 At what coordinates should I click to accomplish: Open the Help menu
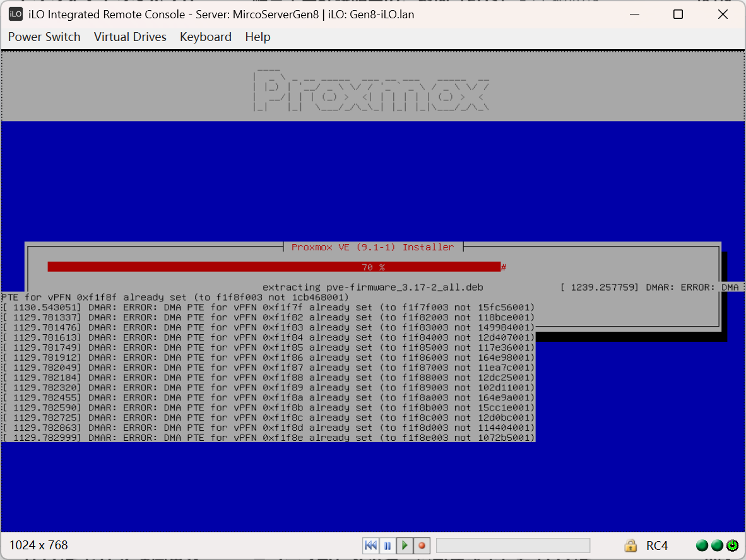coord(258,37)
